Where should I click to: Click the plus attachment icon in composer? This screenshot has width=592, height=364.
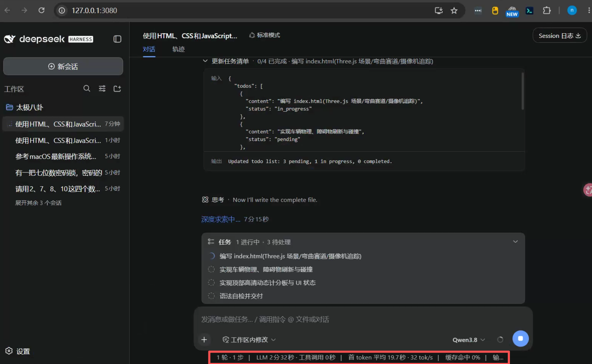point(204,340)
